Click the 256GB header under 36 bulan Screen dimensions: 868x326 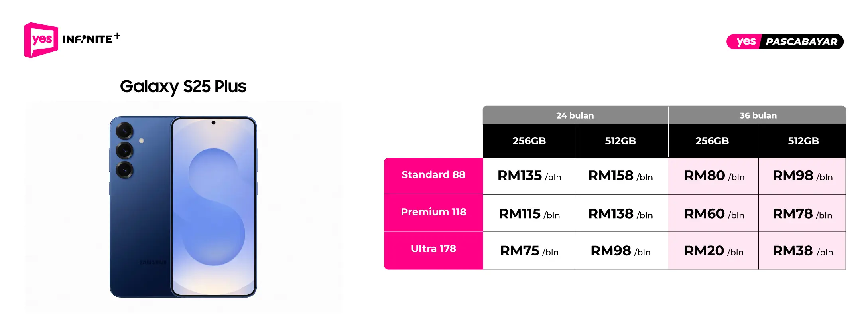tap(712, 141)
